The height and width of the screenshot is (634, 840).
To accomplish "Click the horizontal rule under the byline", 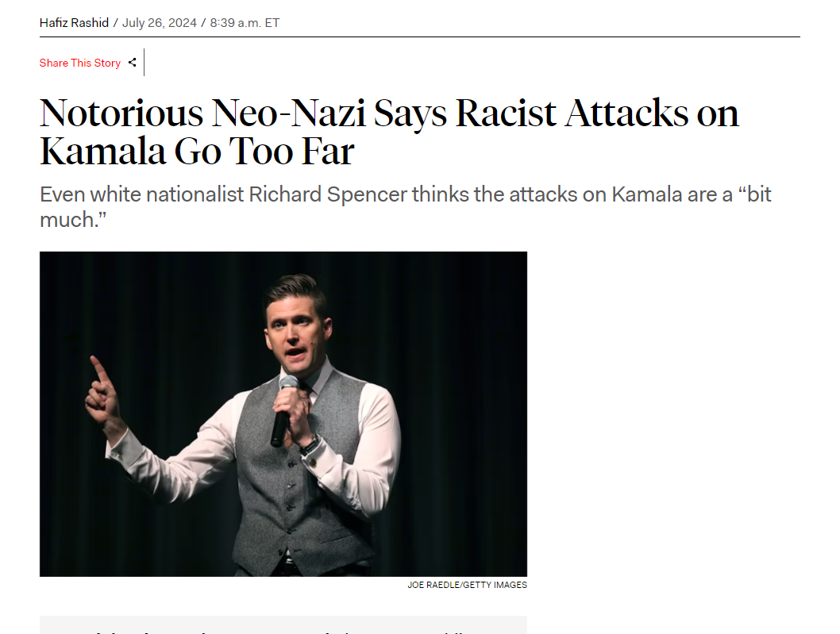I will 419,37.
